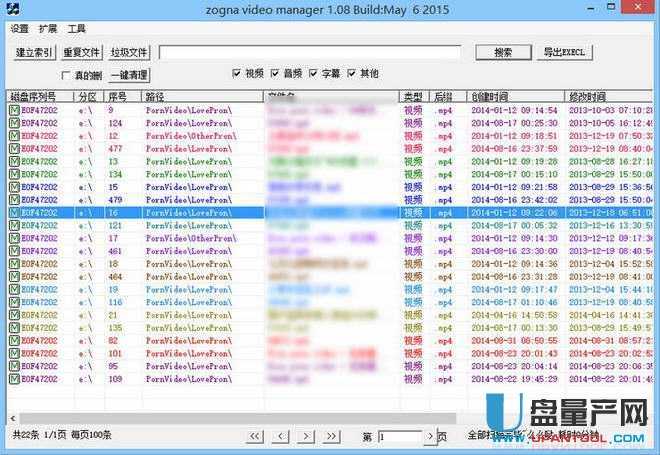Screen dimensions: 660x455
Task: Click the scrollbar left arrow
Action: [x=13, y=418]
